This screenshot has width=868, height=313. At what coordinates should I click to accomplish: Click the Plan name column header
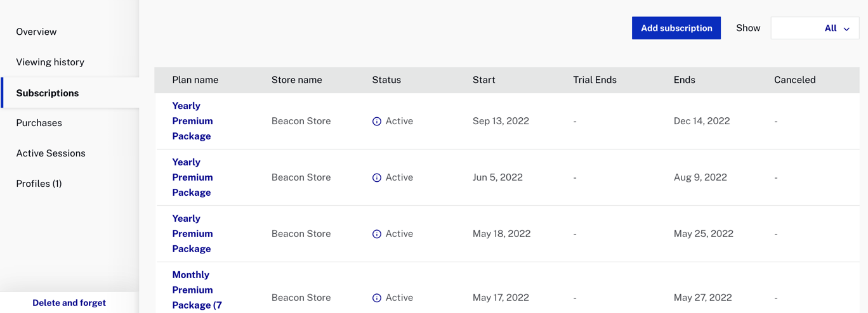click(195, 80)
